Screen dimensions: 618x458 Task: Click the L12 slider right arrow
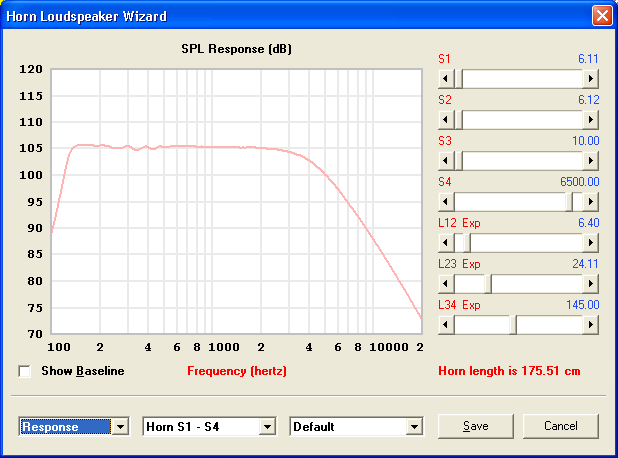pos(590,243)
